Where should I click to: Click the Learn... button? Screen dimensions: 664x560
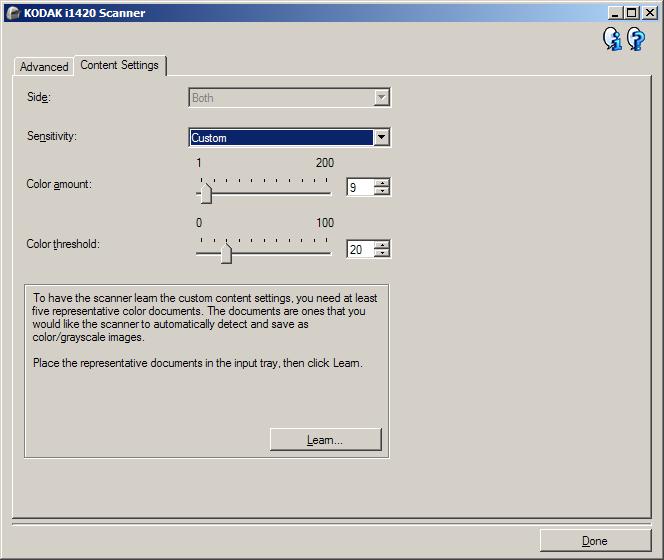coord(326,440)
